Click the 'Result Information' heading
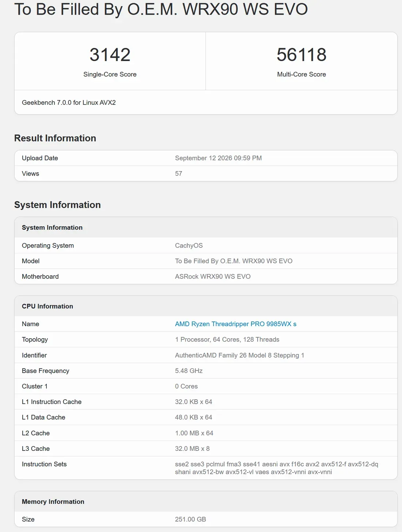This screenshot has height=532, width=402. tap(55, 138)
